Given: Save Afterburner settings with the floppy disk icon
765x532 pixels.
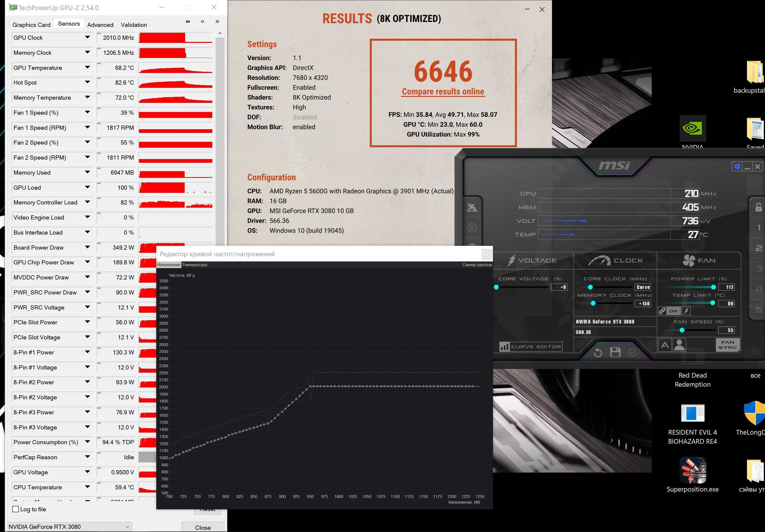Looking at the screenshot, I should tap(615, 352).
